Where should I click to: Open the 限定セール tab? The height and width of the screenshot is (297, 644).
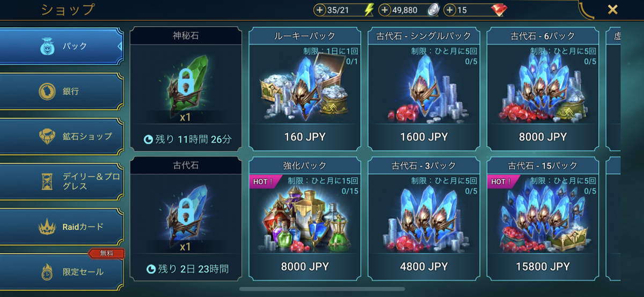[62, 272]
